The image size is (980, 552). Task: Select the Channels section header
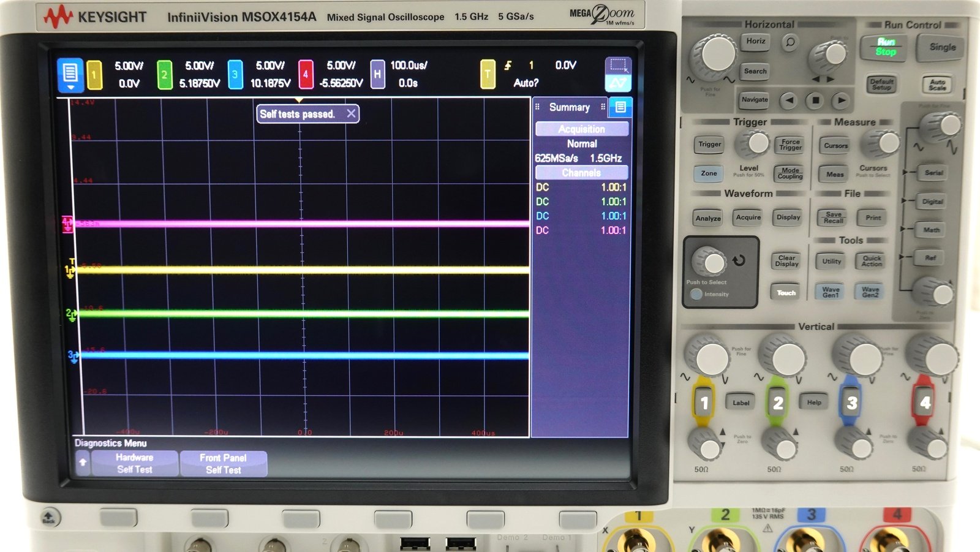click(581, 173)
